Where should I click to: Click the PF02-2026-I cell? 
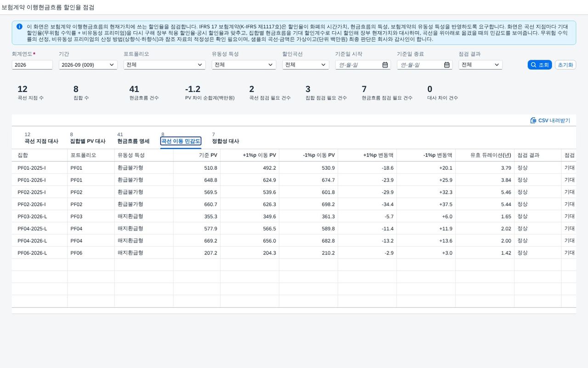click(x=40, y=204)
